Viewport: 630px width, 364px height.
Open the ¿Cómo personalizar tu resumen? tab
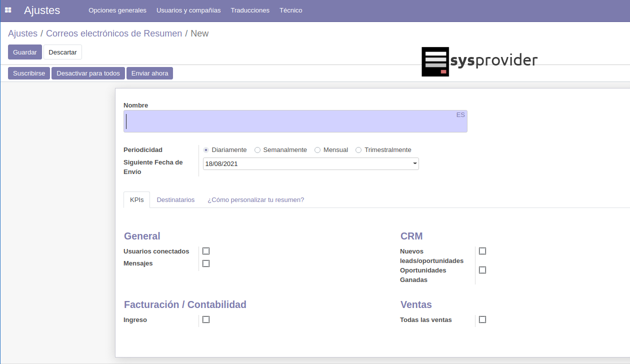(x=255, y=199)
